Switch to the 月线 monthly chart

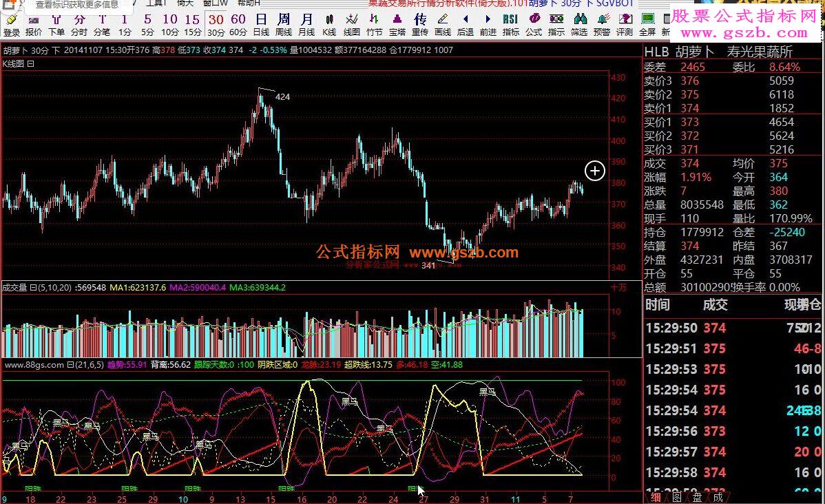(306, 25)
